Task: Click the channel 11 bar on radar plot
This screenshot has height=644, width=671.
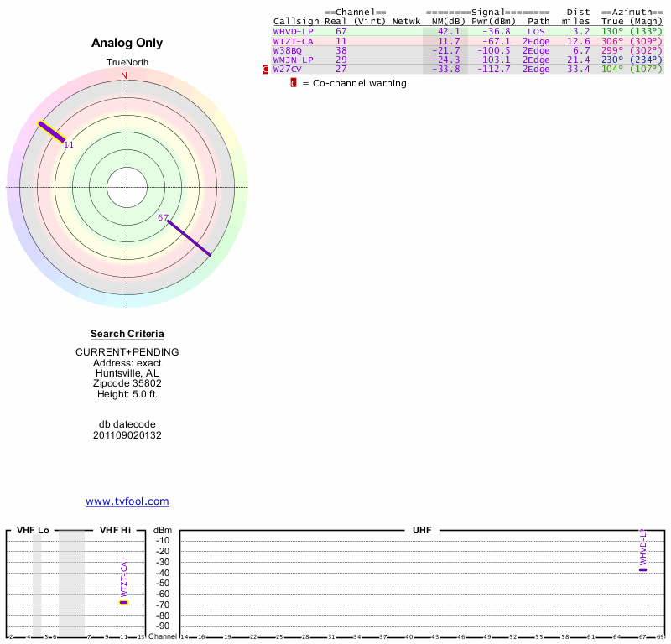Action: 52,132
